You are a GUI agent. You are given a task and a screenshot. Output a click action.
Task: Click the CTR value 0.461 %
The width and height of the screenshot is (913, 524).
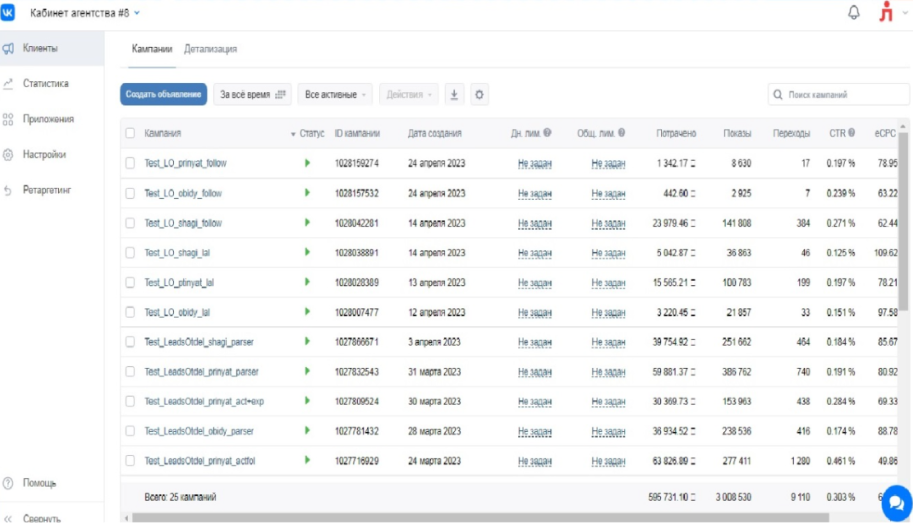pos(840,461)
